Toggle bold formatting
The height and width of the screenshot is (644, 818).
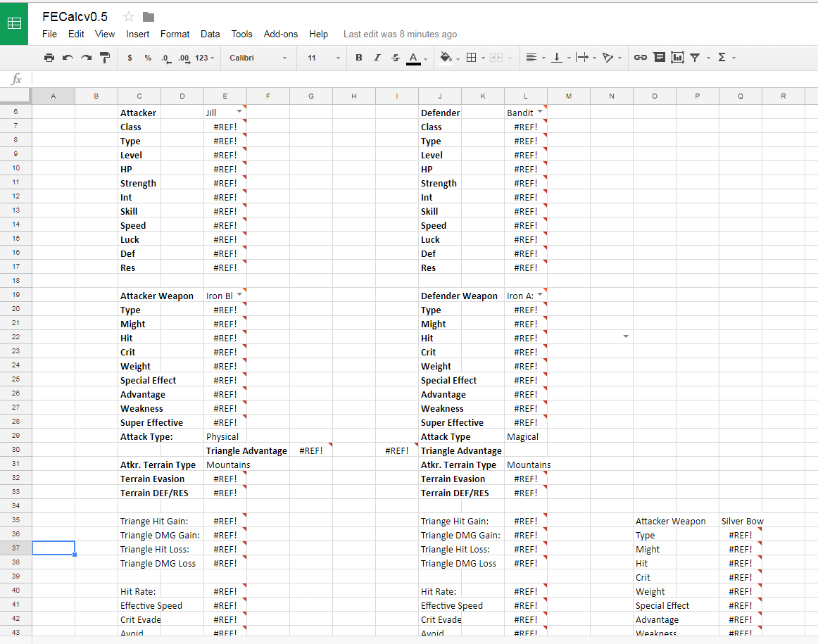tap(359, 57)
